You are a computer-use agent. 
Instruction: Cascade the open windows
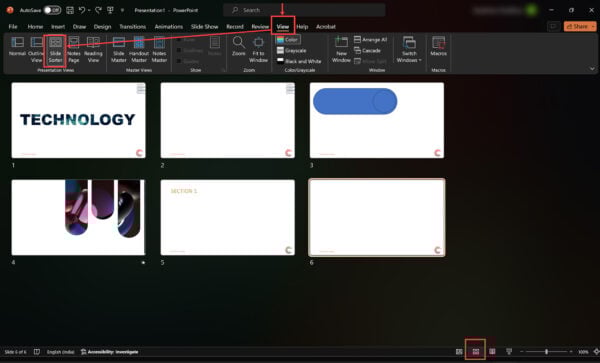click(367, 50)
